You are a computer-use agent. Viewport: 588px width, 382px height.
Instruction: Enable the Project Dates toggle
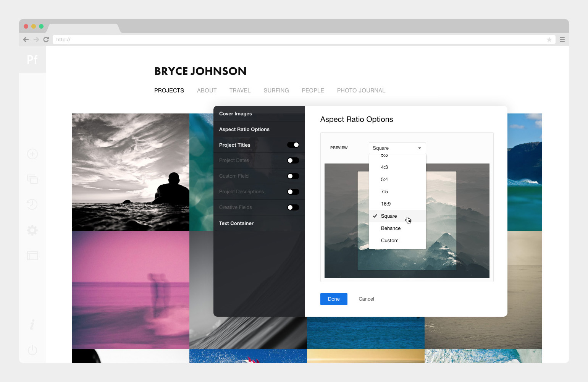(x=293, y=160)
